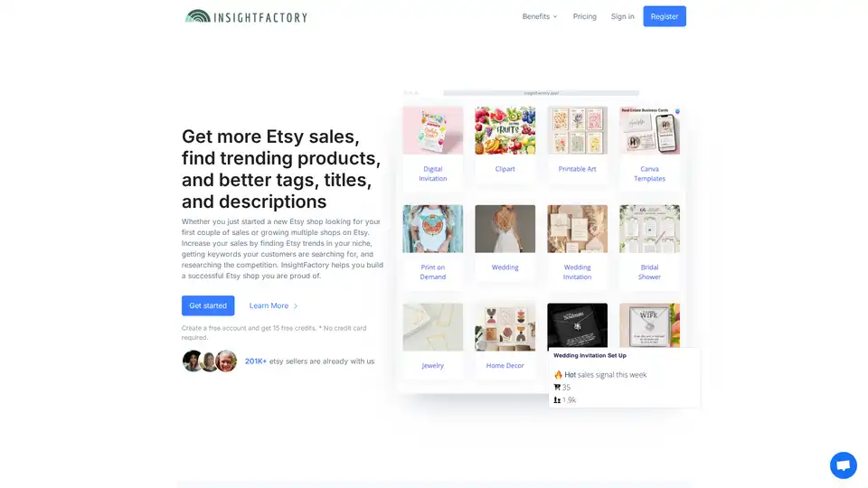Select the Digital Invitation category thumbnail

click(x=433, y=130)
